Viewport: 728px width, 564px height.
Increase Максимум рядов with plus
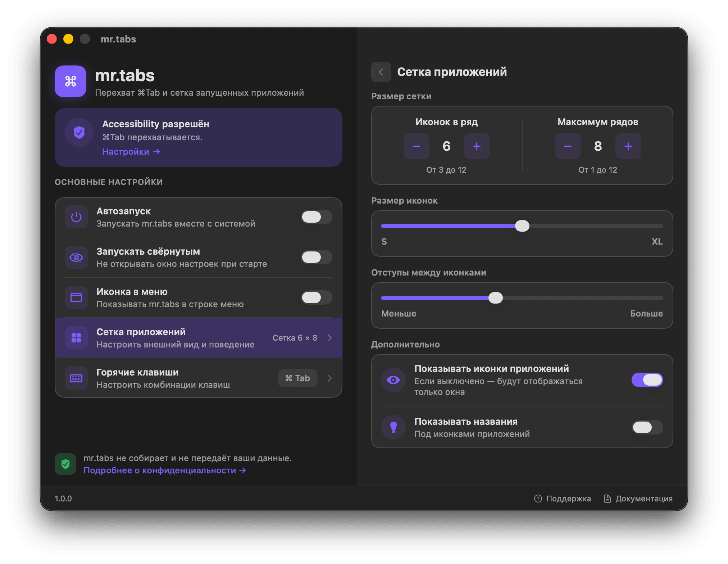click(628, 146)
